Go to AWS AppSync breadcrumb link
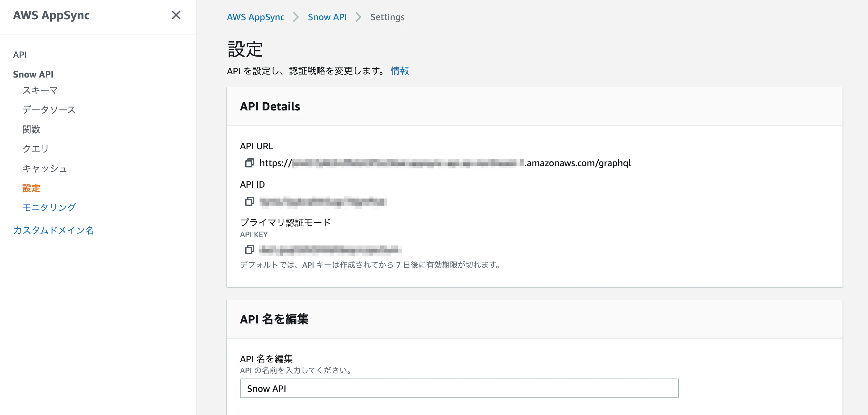 (x=255, y=17)
